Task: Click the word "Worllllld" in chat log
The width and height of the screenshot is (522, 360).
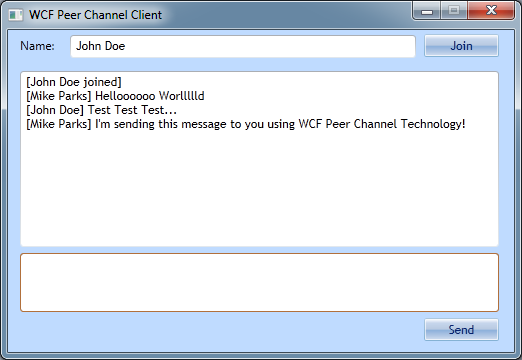Action: point(181,96)
